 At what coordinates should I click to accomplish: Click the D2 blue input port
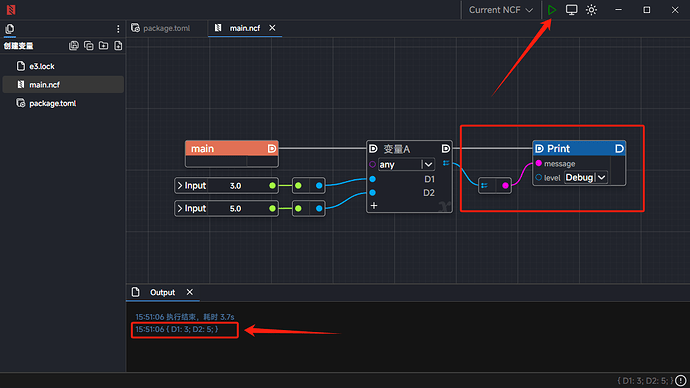(x=373, y=193)
